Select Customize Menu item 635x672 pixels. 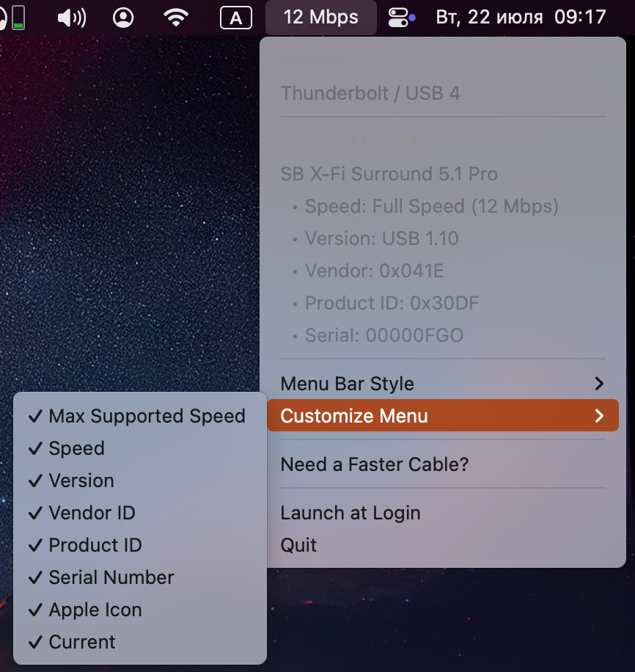[443, 416]
